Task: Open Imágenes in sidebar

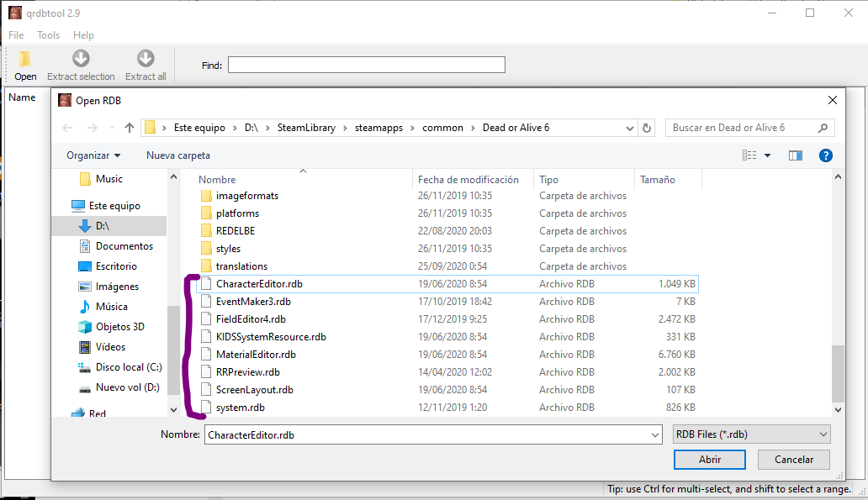Action: (117, 287)
